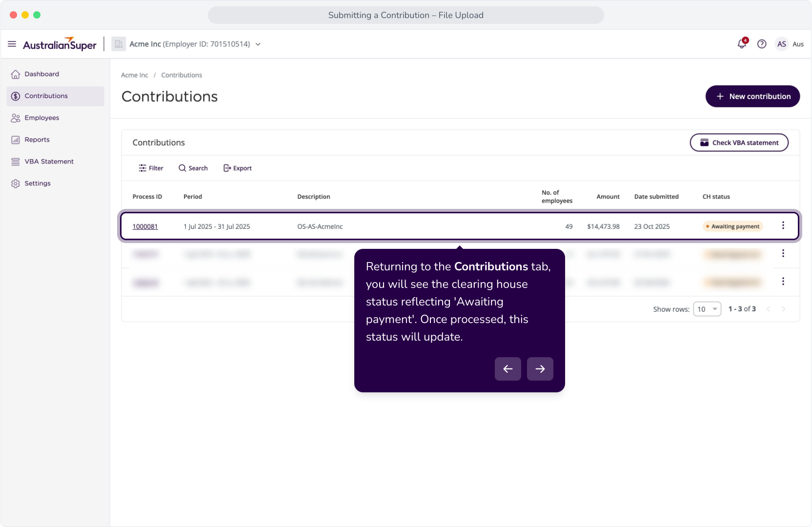Click the No. of employees column header

click(x=557, y=197)
